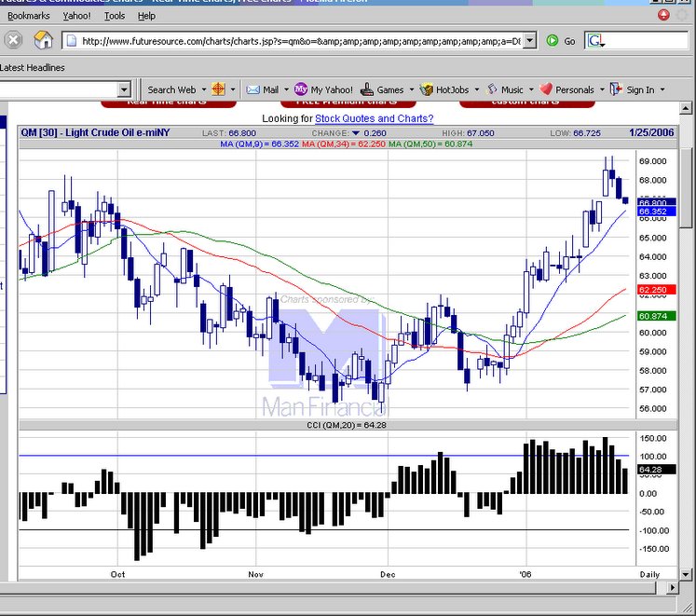Click the LAST: 66.800 quote text
The height and width of the screenshot is (616, 696).
pos(229,133)
